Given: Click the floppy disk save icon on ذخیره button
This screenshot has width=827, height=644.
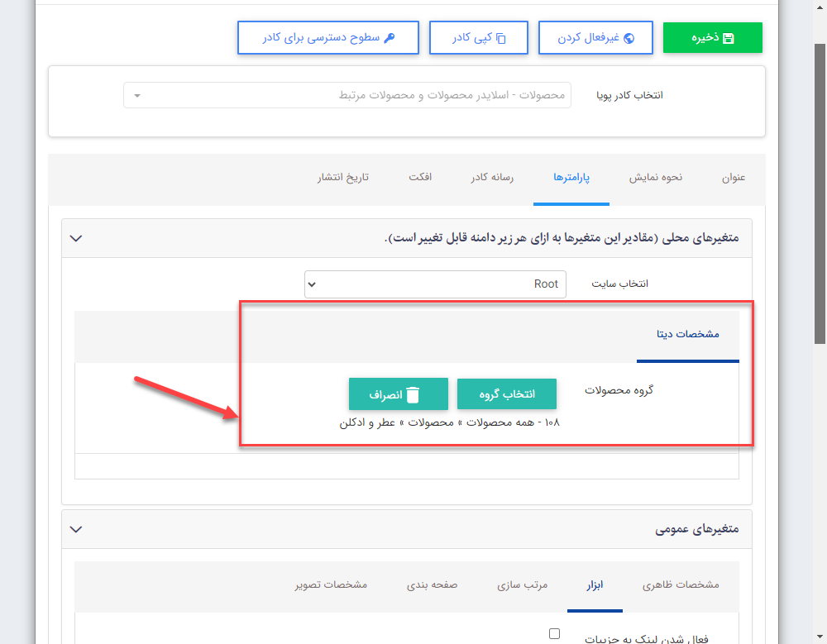Looking at the screenshot, I should coord(729,37).
